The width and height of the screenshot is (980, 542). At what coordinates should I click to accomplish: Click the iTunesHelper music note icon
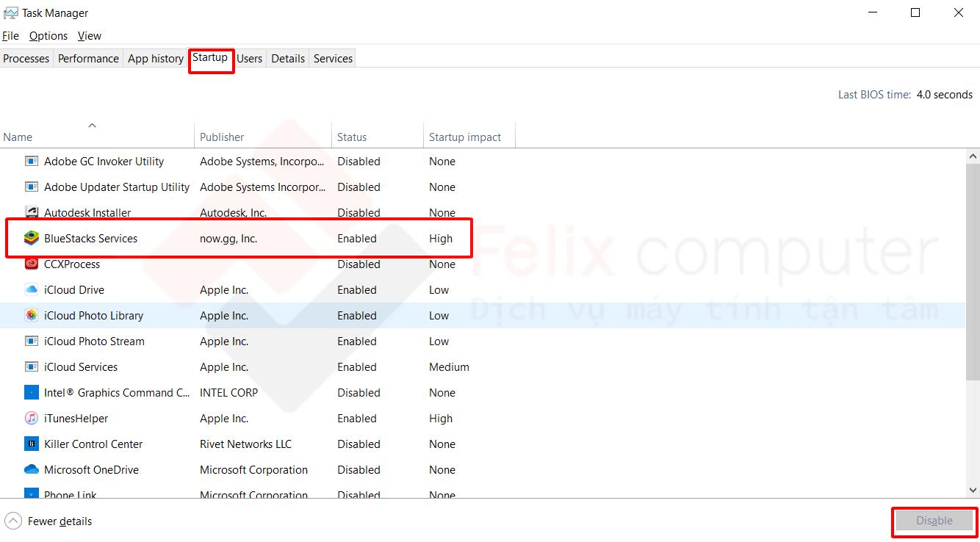pyautogui.click(x=31, y=419)
